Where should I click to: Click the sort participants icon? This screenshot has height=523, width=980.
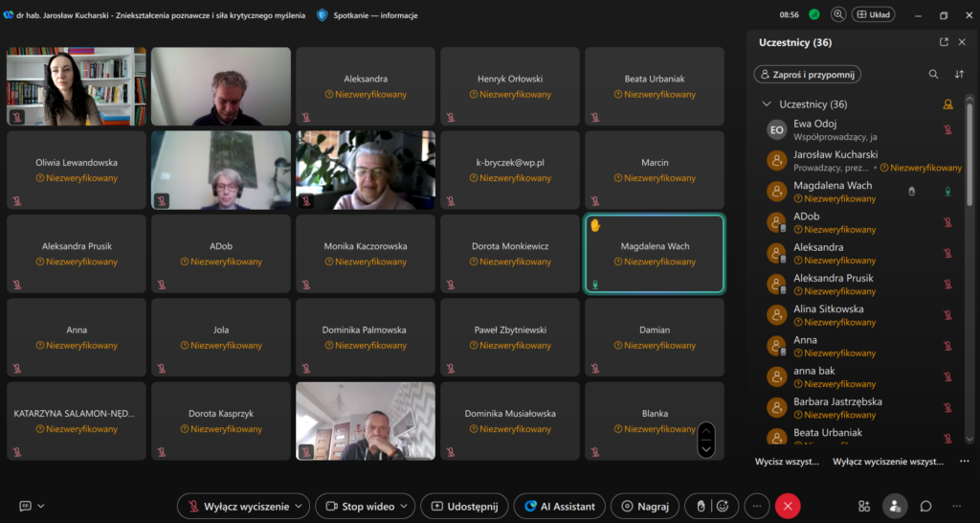tap(959, 74)
